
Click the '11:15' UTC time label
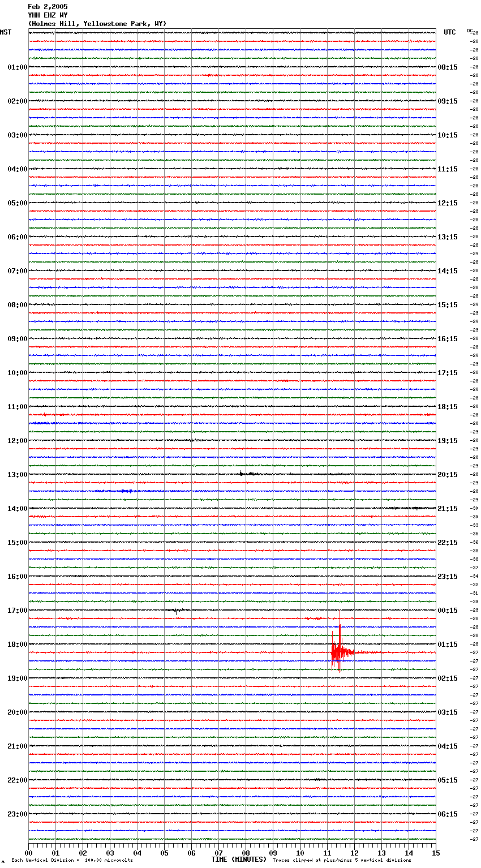click(448, 169)
